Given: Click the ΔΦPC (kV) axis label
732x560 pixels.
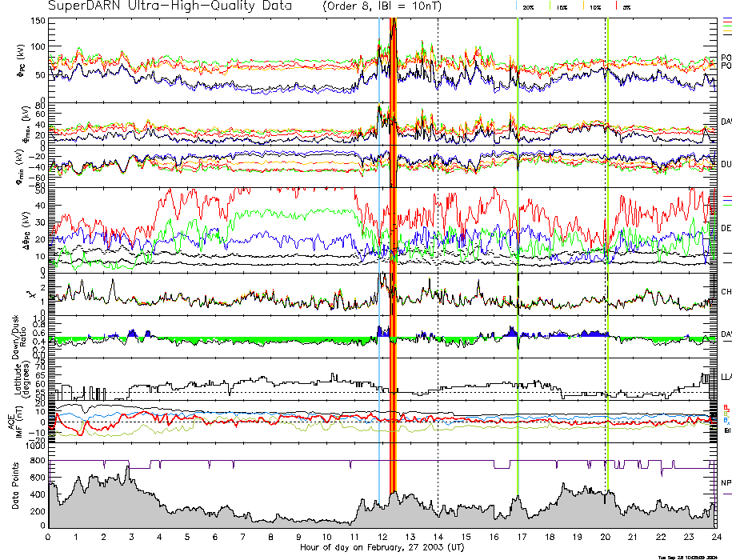Looking at the screenshot, I should (x=26, y=230).
